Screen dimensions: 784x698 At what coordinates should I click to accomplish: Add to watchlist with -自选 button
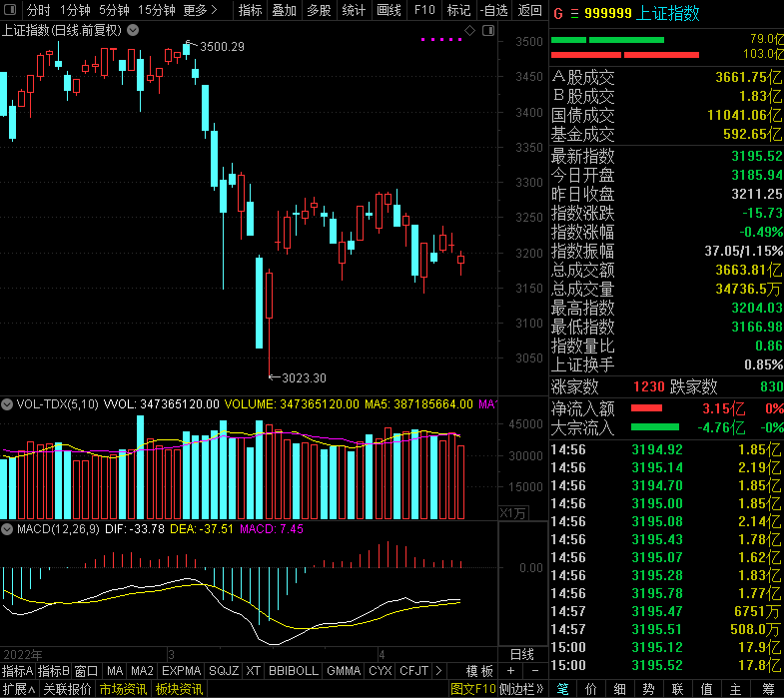click(493, 10)
